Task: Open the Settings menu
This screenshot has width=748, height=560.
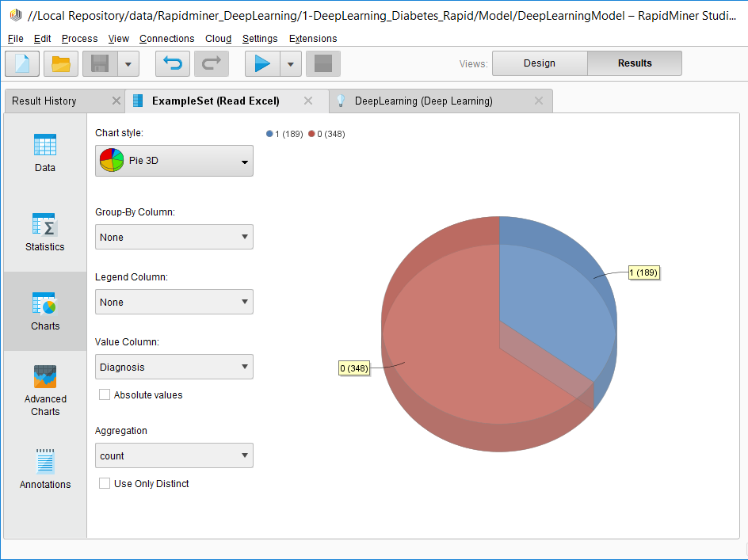Action: click(x=260, y=39)
